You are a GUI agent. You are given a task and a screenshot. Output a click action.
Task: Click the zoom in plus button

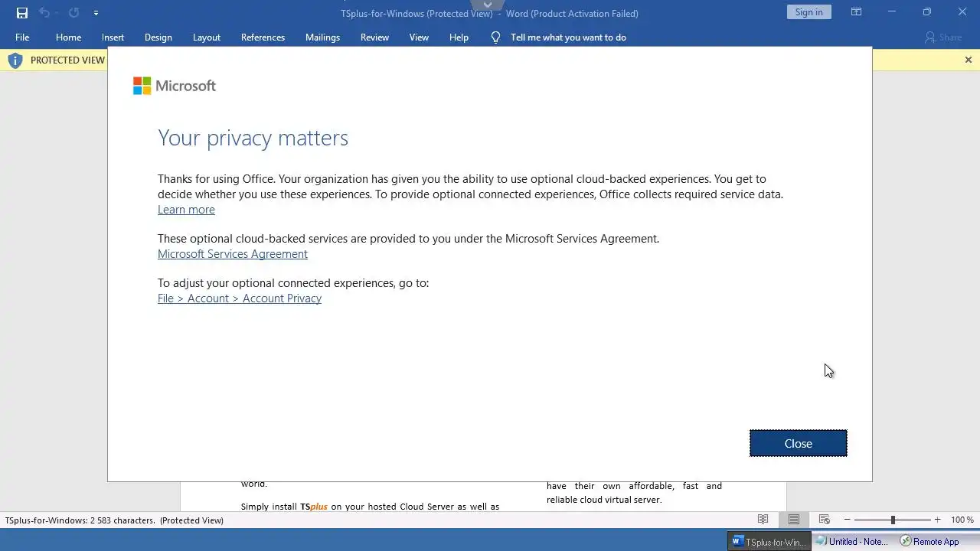937,520
